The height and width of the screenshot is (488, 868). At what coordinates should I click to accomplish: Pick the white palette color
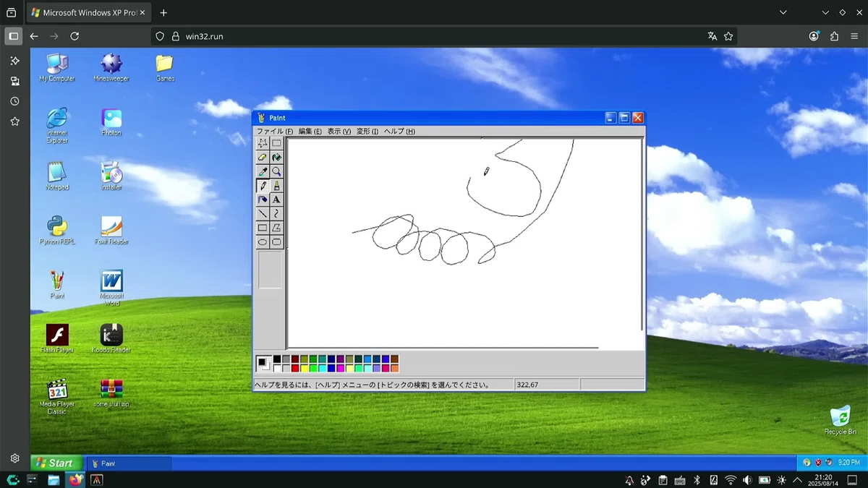(277, 368)
